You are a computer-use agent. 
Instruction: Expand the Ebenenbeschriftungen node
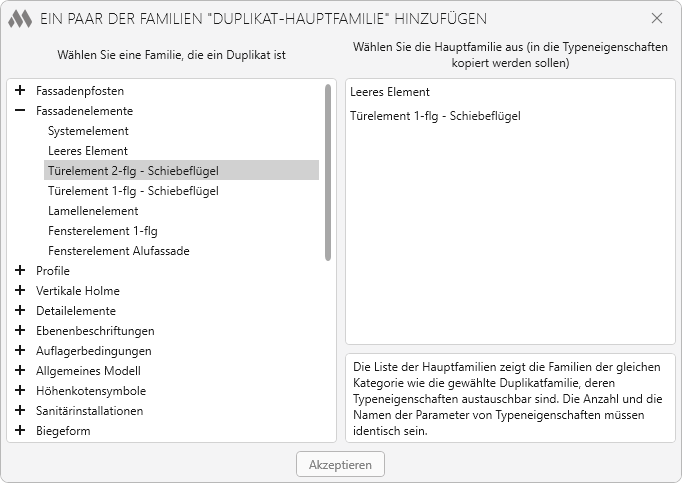point(20,331)
